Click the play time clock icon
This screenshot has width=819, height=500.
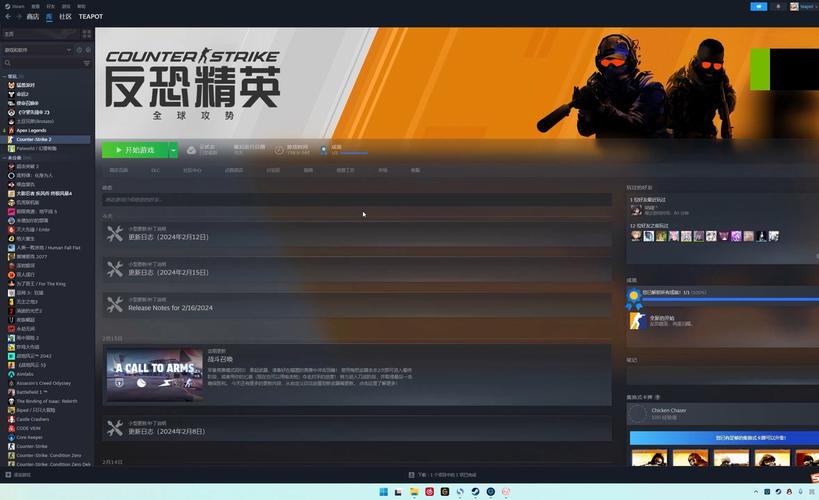[x=280, y=150]
